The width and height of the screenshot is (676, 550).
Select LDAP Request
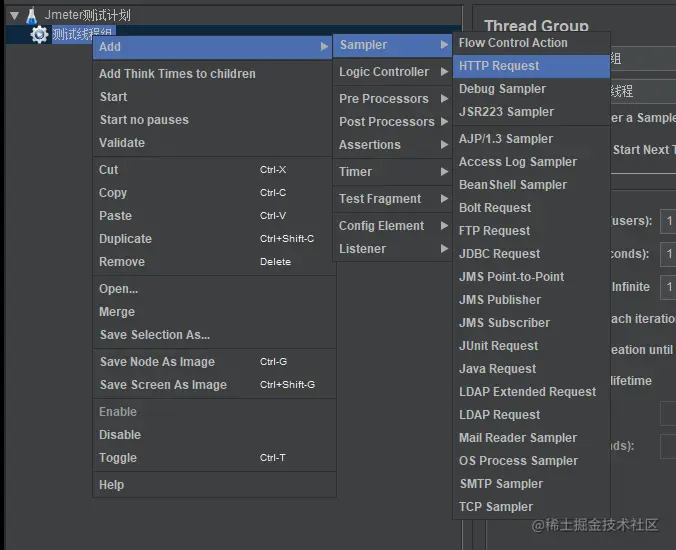[x=531, y=415]
